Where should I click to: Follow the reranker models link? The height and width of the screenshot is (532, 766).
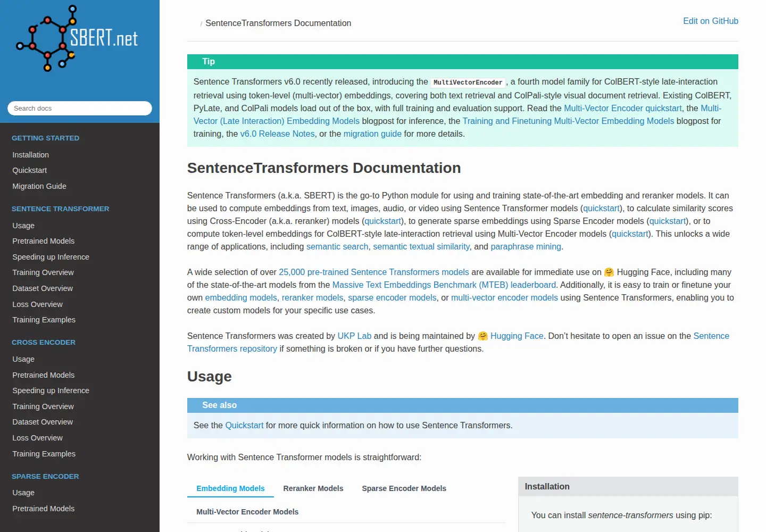(312, 297)
